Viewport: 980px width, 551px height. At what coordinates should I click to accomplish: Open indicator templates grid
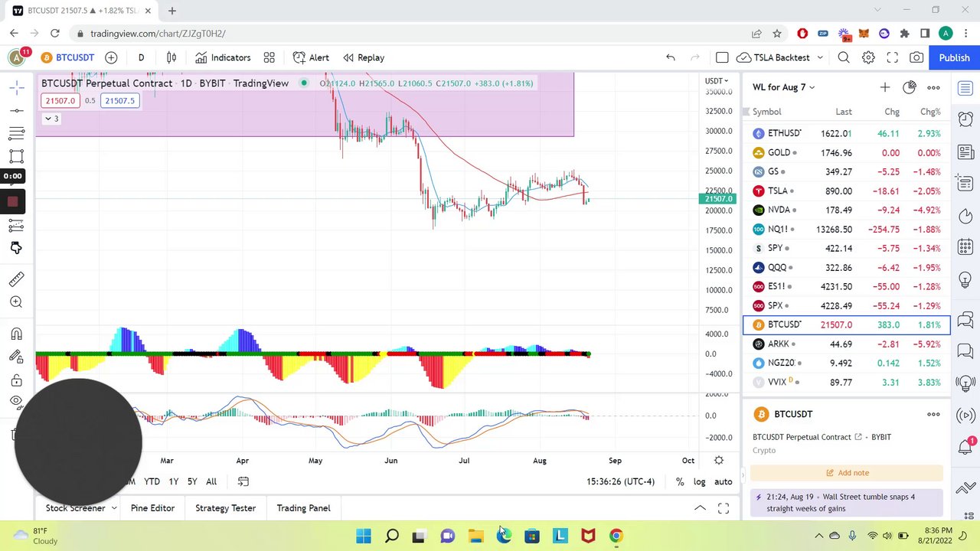point(269,57)
